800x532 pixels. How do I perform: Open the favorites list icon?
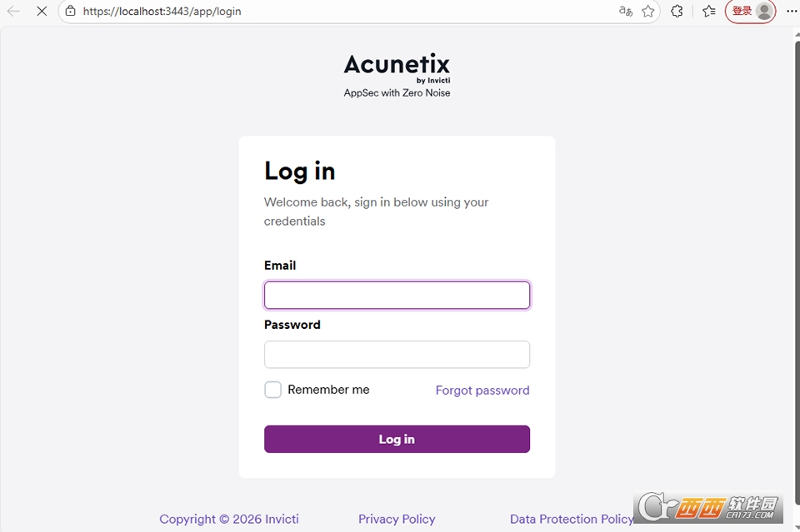pos(708,11)
